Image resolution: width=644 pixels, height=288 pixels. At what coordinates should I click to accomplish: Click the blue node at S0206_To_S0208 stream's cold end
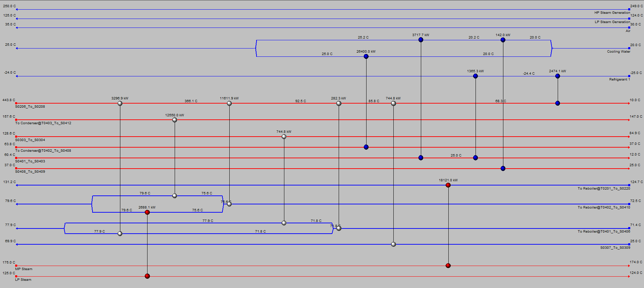(558, 103)
